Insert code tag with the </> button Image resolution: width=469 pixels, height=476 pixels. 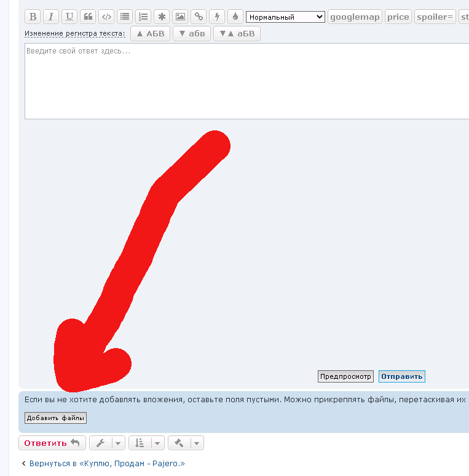pyautogui.click(x=106, y=17)
